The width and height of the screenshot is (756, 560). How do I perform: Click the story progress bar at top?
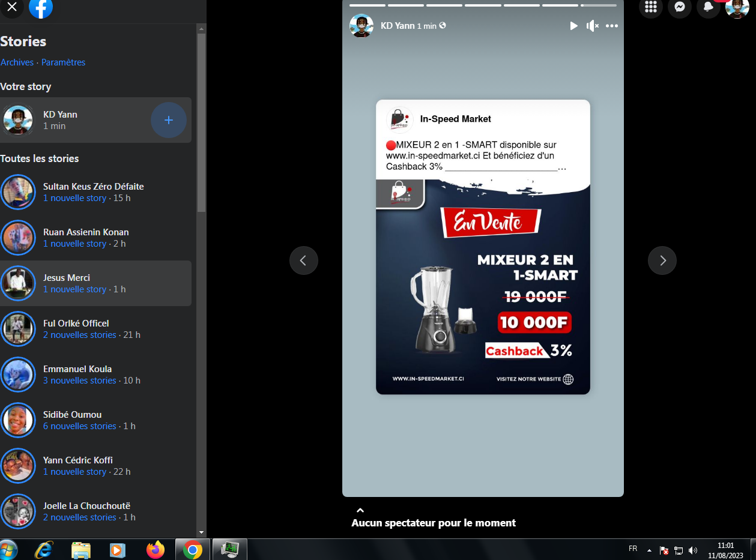coord(483,5)
